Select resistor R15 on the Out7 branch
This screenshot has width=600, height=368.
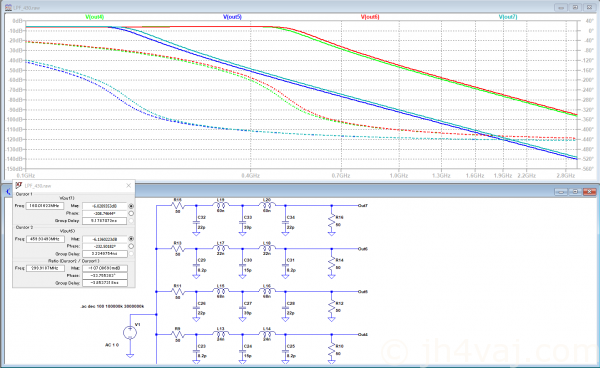[x=178, y=206]
